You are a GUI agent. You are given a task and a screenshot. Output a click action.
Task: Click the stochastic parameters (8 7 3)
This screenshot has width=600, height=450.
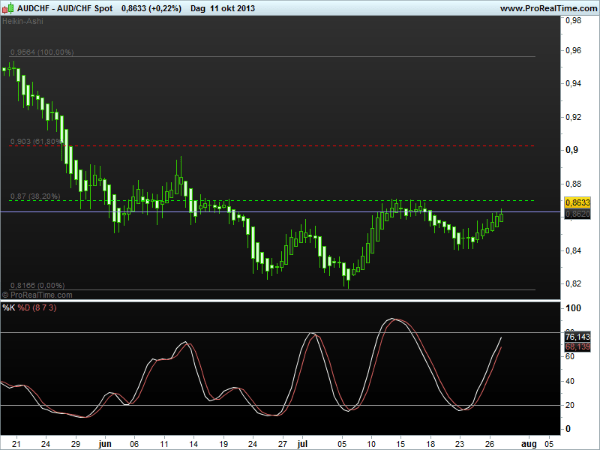44,308
